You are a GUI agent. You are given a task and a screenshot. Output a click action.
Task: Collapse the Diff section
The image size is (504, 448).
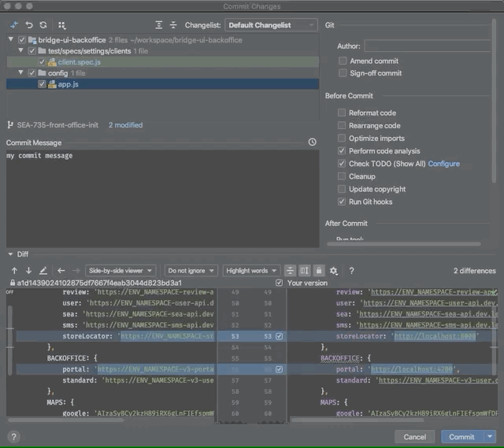pos(10,254)
